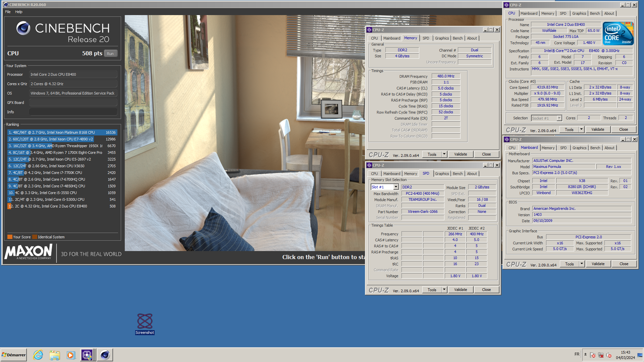Click Validate in Memory CPU-Z window
This screenshot has height=362, width=644.
461,154
